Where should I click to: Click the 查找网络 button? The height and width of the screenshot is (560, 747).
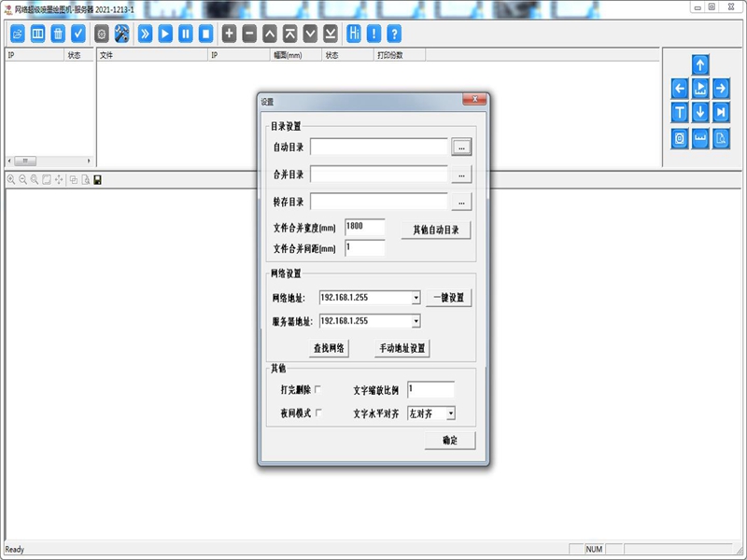tap(331, 347)
